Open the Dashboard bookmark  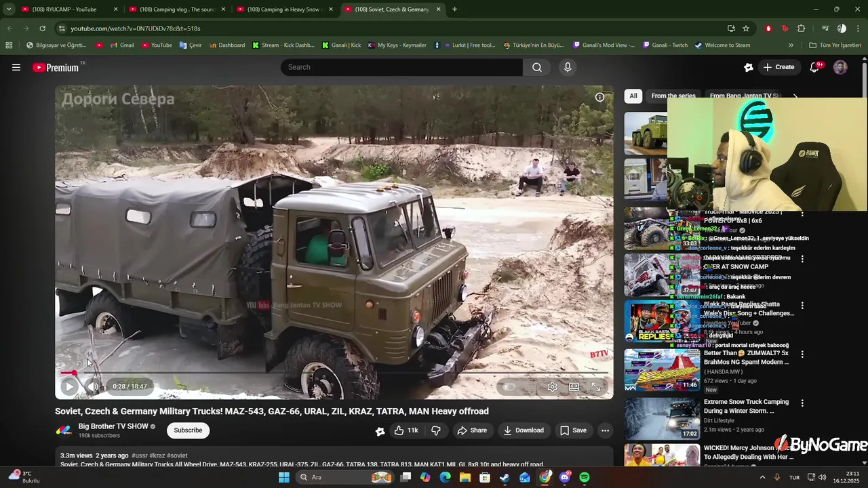pyautogui.click(x=227, y=45)
